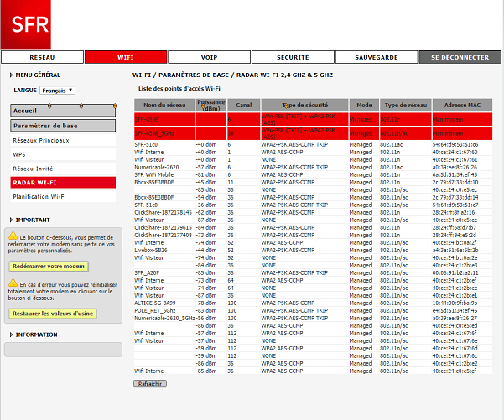The width and height of the screenshot is (504, 420).
Task: Select RADAR WI-FI menu entry
Action: [63, 183]
